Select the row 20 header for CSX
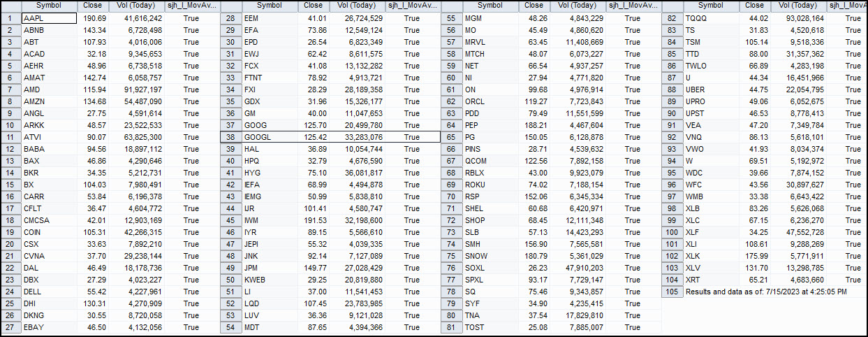Image resolution: width=868 pixels, height=337 pixels. coord(12,244)
